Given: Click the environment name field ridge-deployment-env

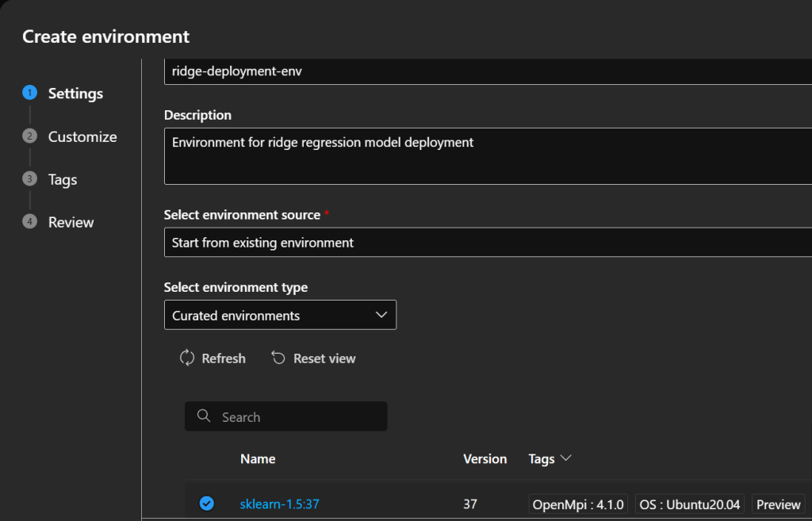Looking at the screenshot, I should point(488,71).
